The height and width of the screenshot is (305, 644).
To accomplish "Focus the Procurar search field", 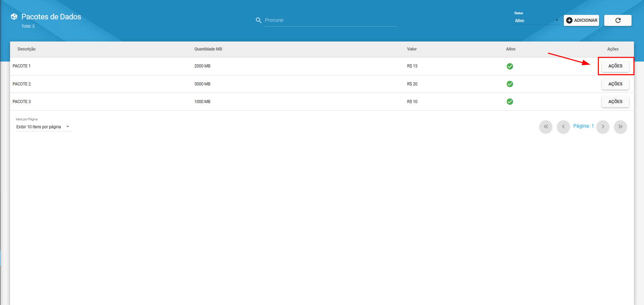I will click(x=330, y=20).
